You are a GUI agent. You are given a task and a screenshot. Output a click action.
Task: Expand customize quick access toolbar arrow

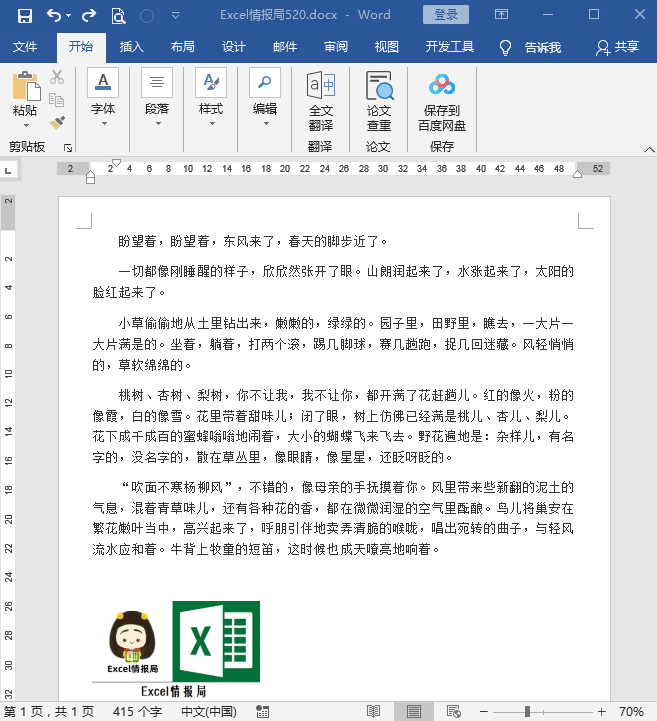[175, 16]
